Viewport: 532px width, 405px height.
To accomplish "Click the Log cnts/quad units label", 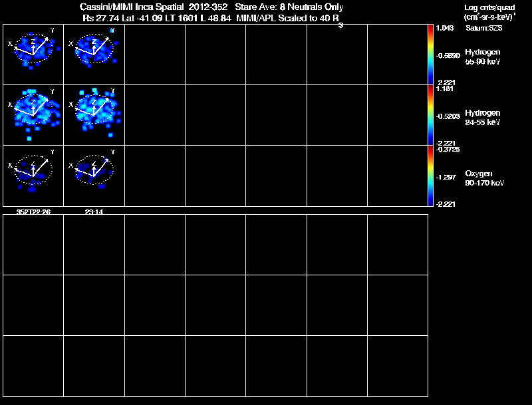I will 489,7.
